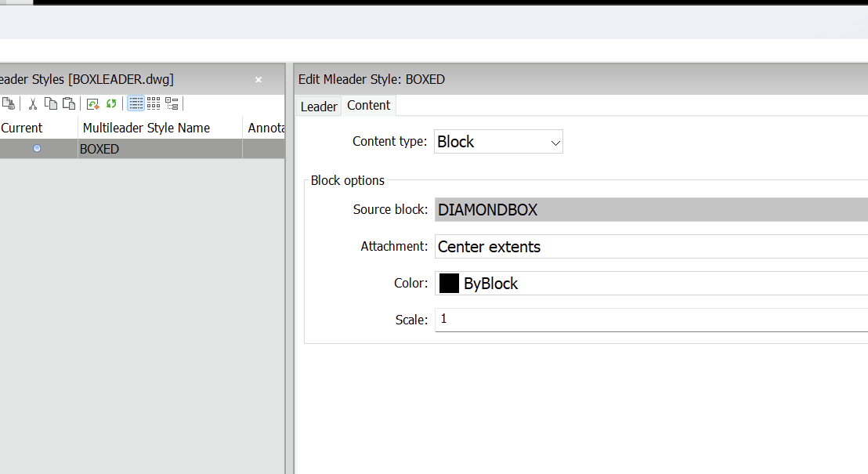The height and width of the screenshot is (474, 868).
Task: Click the black ByBlock color swatch
Action: tap(449, 284)
